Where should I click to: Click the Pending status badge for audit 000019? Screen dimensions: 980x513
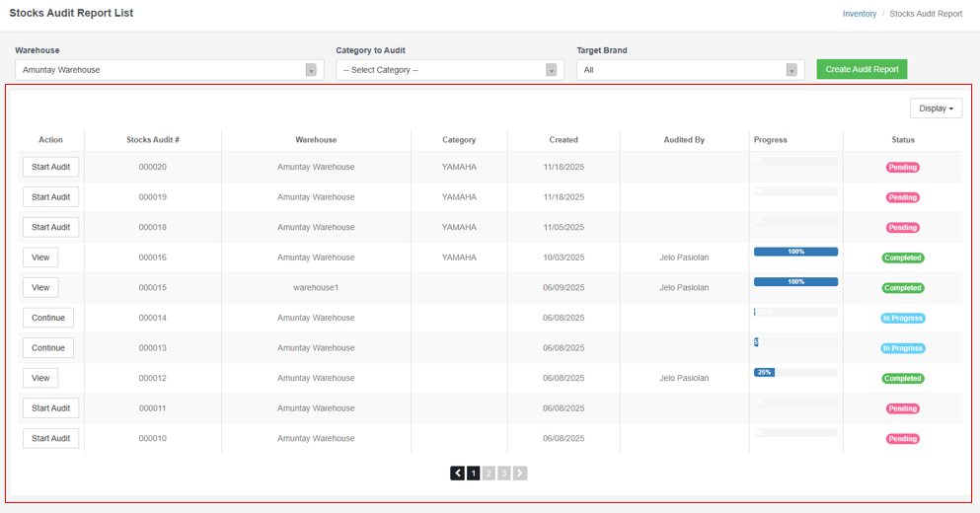tap(902, 197)
